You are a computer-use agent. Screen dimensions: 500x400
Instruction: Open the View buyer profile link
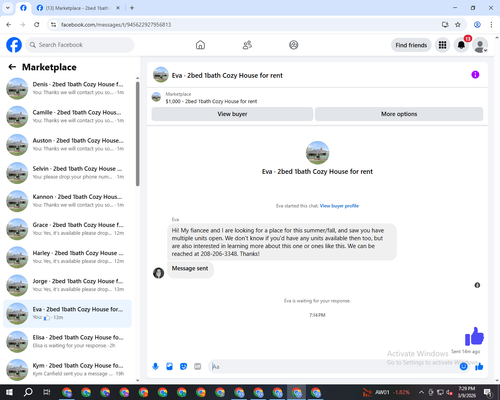(339, 206)
